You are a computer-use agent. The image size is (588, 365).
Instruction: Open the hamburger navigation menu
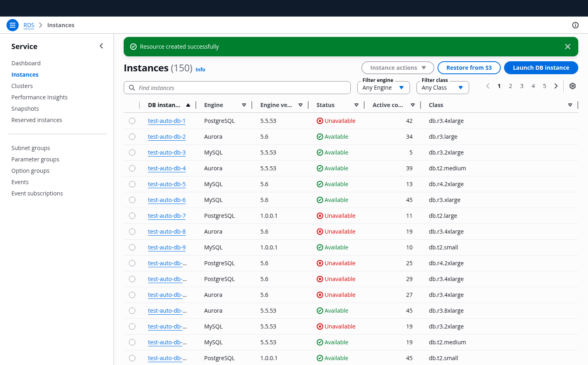(13, 25)
